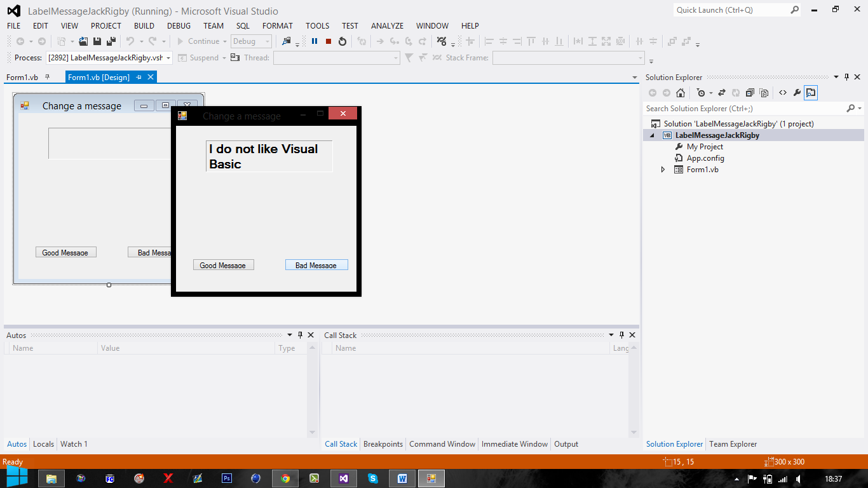Click the Restart debugging icon

tap(342, 41)
